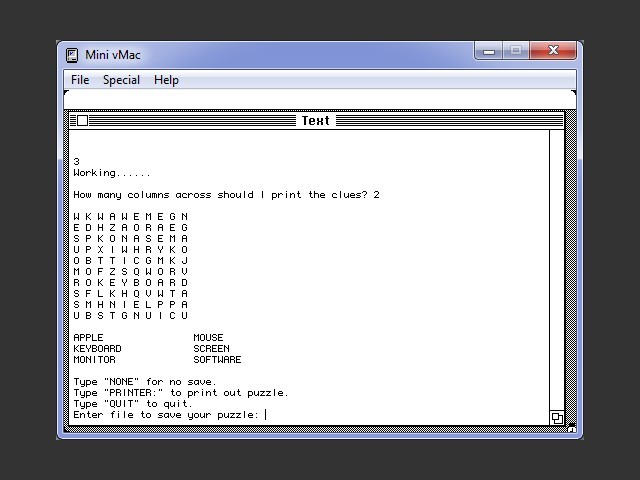
Task: Click the Text window title bar
Action: [x=317, y=120]
